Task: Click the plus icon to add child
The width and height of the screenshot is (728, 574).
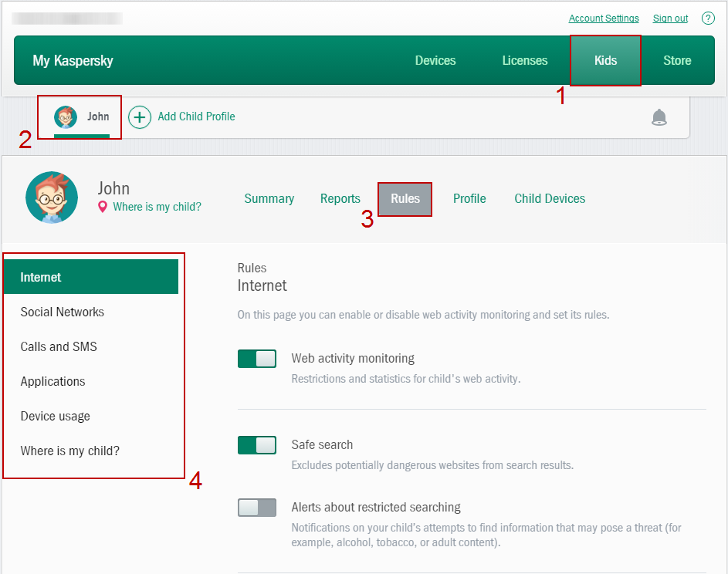Action: tap(140, 117)
